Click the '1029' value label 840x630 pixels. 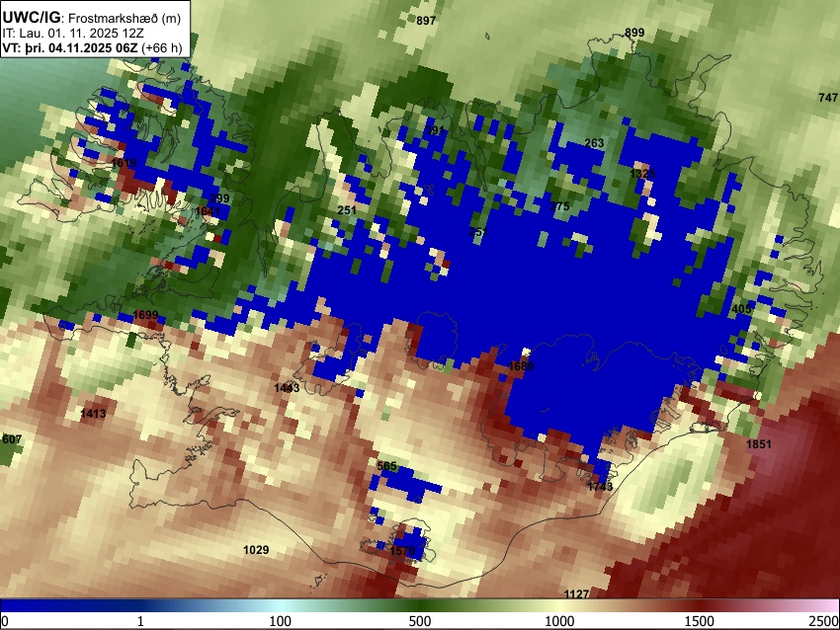256,550
